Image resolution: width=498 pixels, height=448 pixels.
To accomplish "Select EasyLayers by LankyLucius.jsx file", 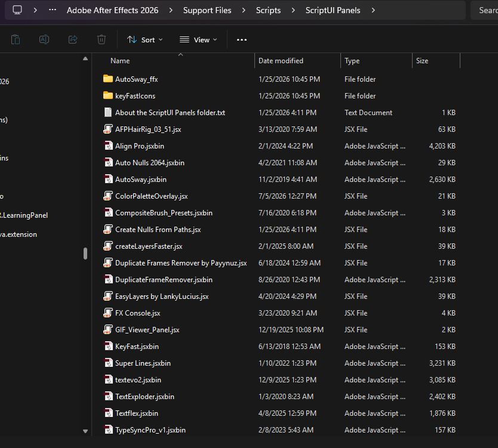I will 162,296.
